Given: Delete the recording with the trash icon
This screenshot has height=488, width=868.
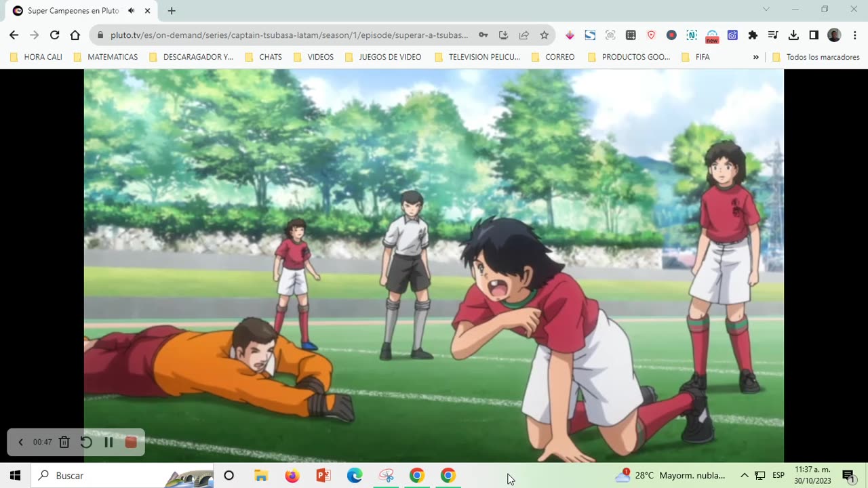Looking at the screenshot, I should click(64, 443).
